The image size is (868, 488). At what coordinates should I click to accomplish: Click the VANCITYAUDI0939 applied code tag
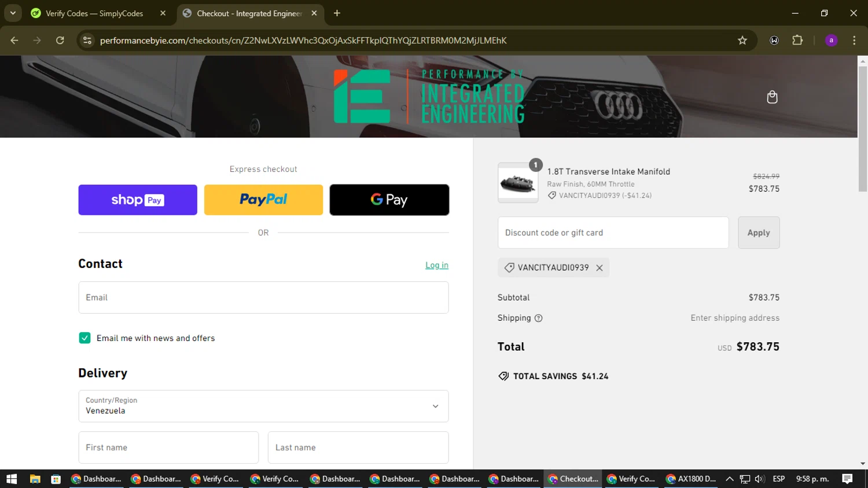pyautogui.click(x=553, y=267)
